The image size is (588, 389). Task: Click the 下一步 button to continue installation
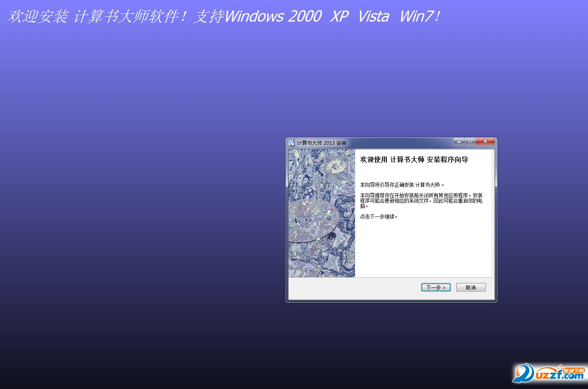click(436, 287)
